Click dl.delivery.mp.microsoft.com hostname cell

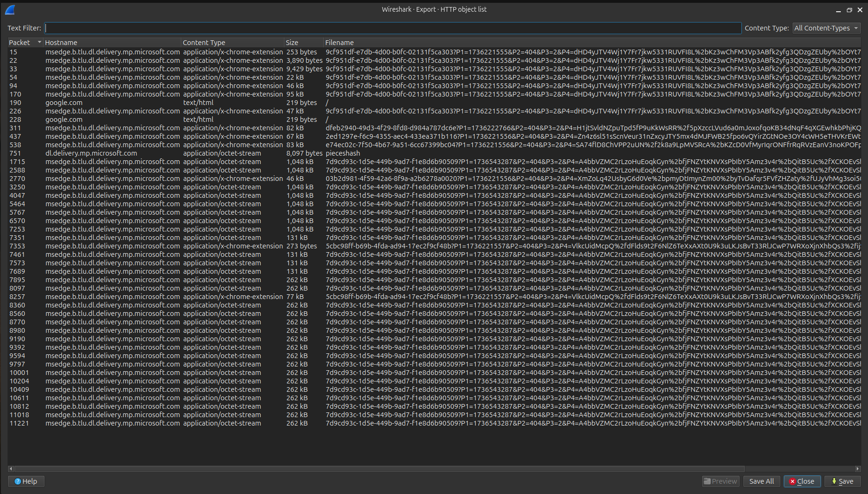(91, 153)
